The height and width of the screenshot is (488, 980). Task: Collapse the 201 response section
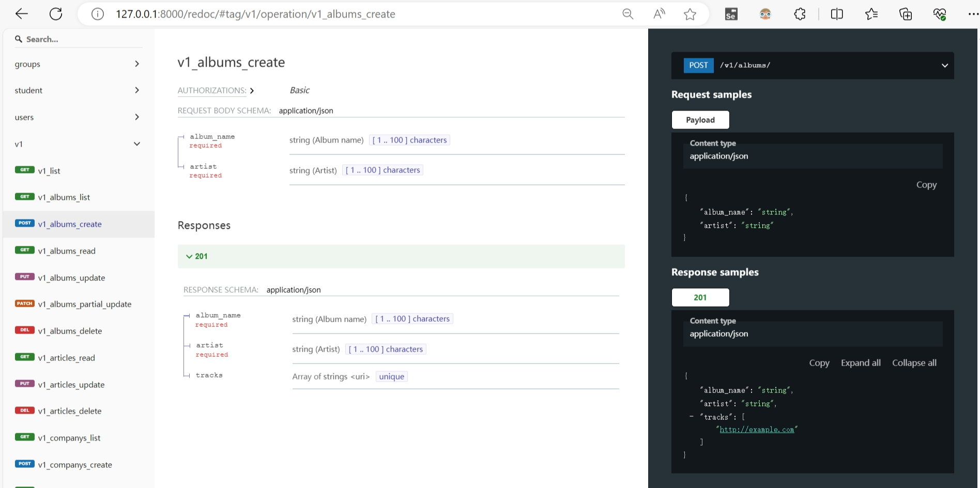pyautogui.click(x=401, y=256)
